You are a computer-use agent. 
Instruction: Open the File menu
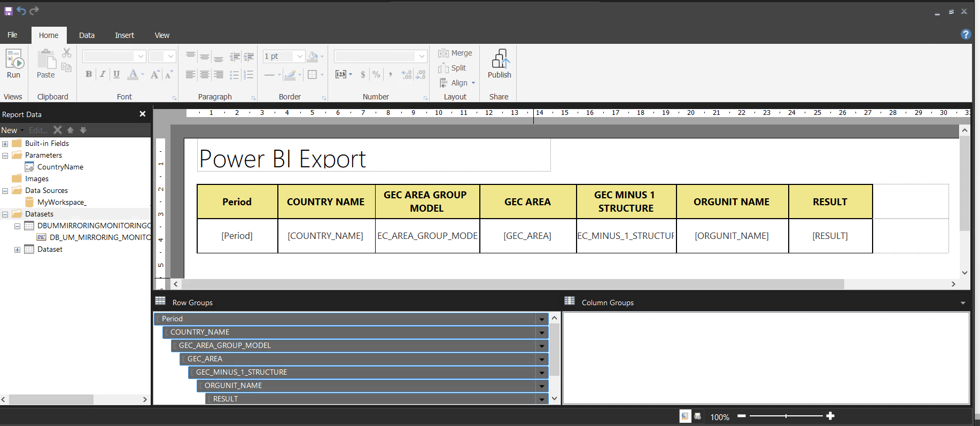[x=12, y=35]
